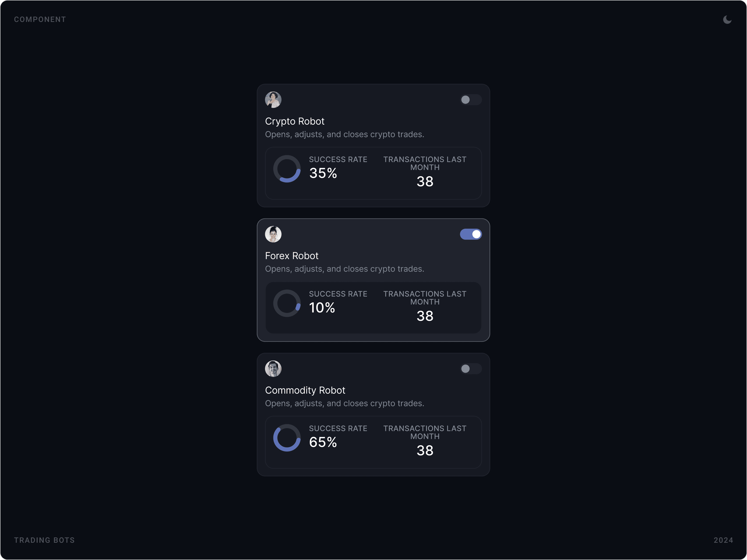Expand the Forex Robot stats panel

[373, 308]
